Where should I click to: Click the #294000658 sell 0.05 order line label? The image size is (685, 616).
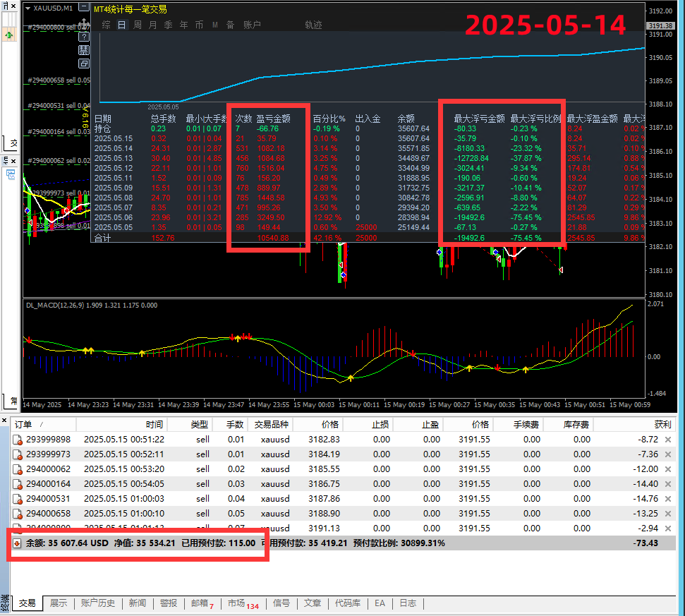pos(59,80)
